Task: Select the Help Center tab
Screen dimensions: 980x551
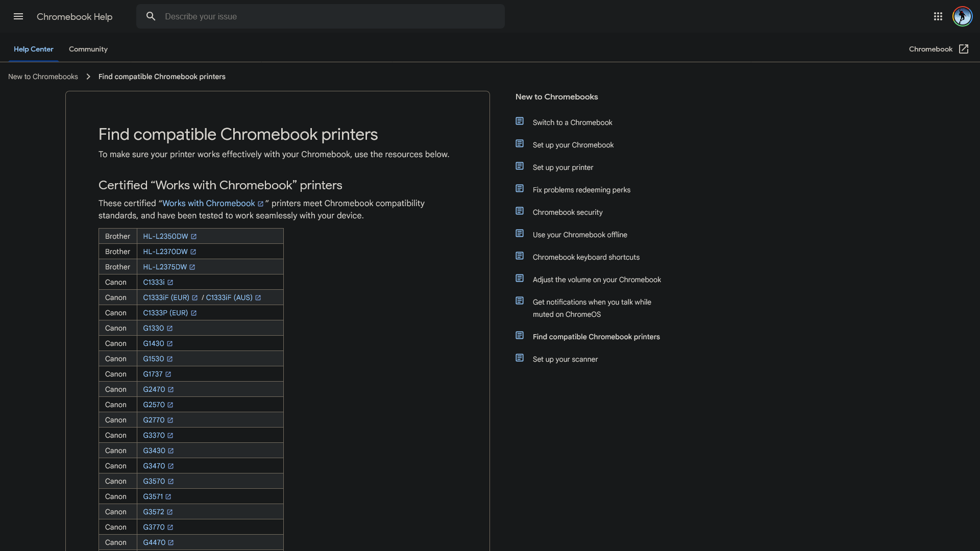Action: click(x=33, y=49)
